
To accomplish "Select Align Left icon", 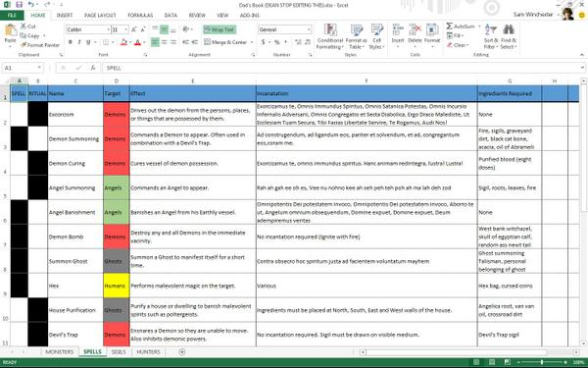I will [155, 42].
